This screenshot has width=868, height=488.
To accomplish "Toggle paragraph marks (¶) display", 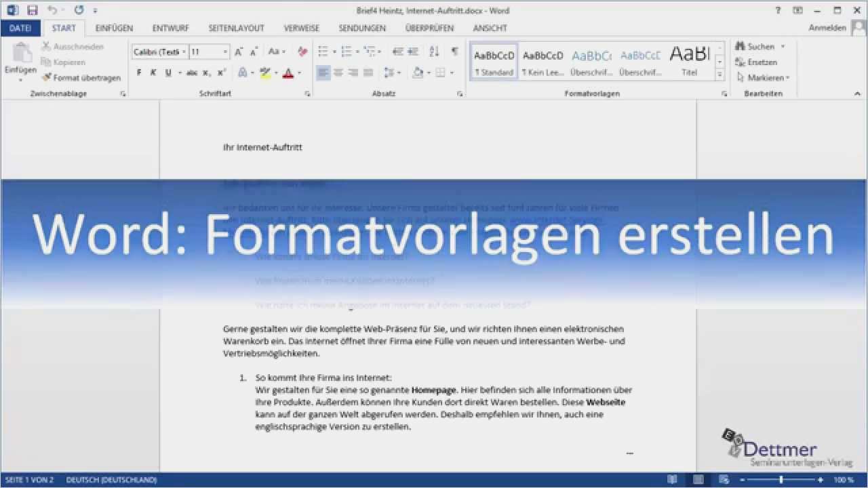I will [454, 52].
